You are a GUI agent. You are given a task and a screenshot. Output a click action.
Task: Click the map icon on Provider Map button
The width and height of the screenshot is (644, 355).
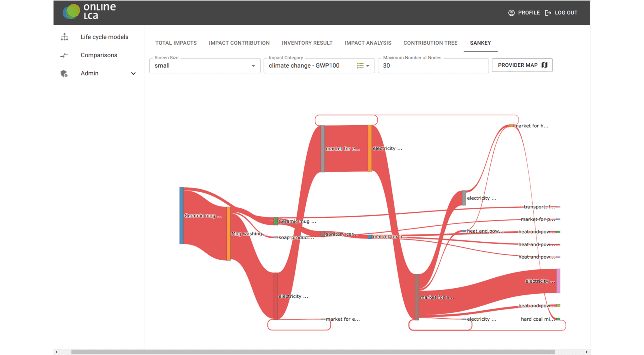545,65
